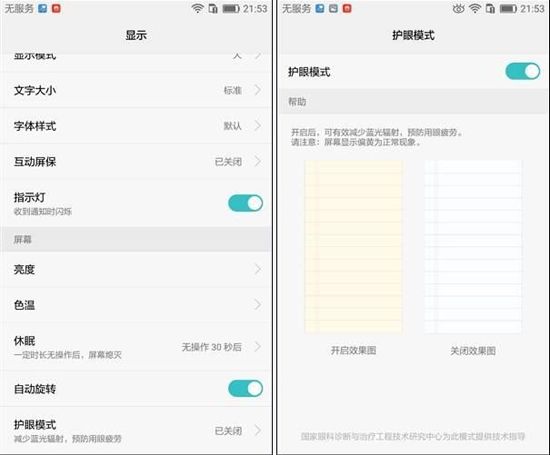
Task: Tap the 默认 value for 字体样式
Action: [x=233, y=126]
